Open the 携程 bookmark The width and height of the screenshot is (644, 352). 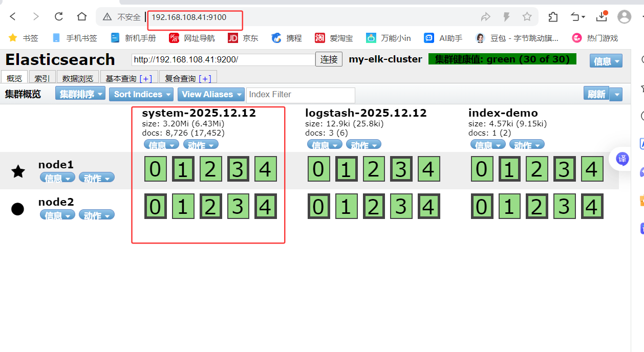click(287, 38)
